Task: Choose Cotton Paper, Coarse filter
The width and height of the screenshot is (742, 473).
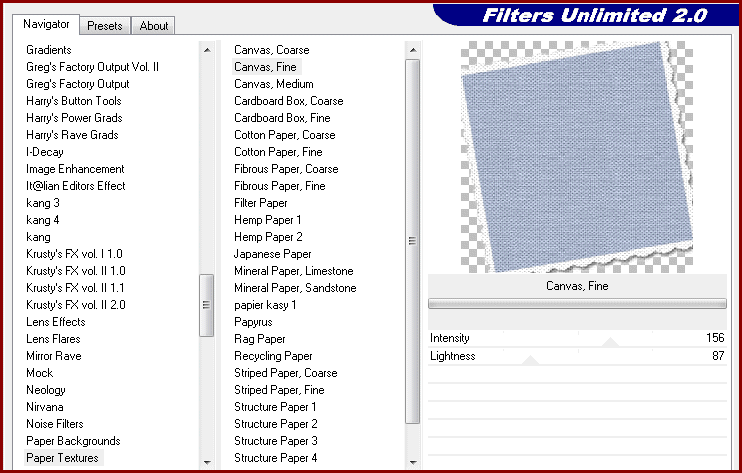Action: click(x=285, y=135)
